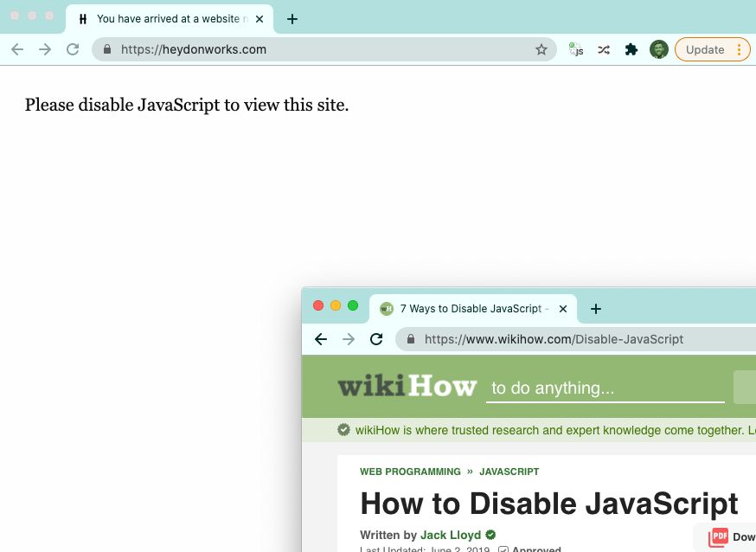Select the '7 Ways to Disable JavaScript' tab
The width and height of the screenshot is (756, 552).
[473, 309]
